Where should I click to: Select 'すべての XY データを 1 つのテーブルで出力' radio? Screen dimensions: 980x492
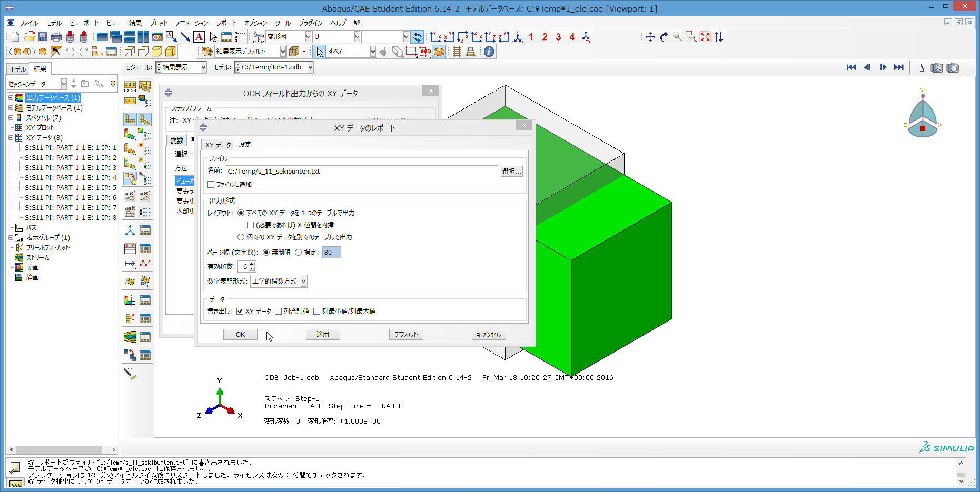coord(241,213)
